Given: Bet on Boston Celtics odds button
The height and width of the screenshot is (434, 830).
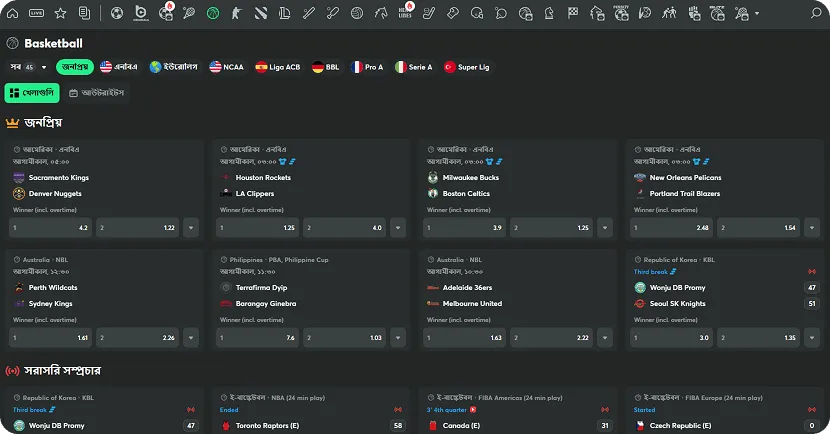Looking at the screenshot, I should (552, 228).
